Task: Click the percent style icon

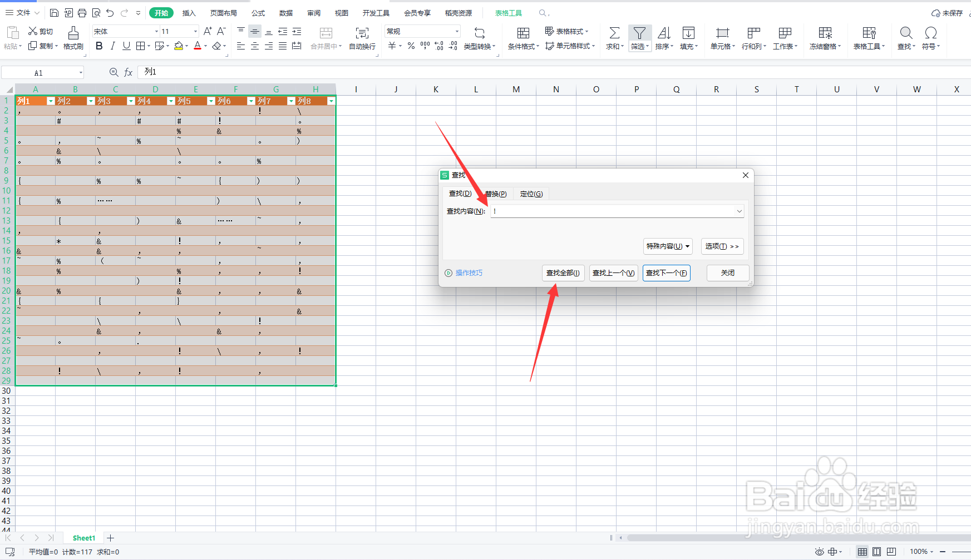Action: (x=411, y=46)
